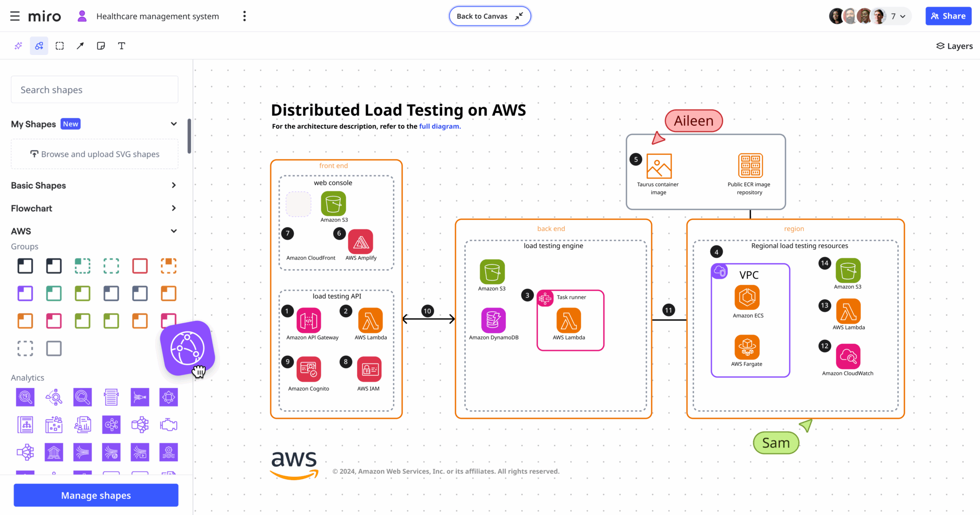This screenshot has height=515, width=980.
Task: Open the collaborators count dropdown
Action: point(898,16)
